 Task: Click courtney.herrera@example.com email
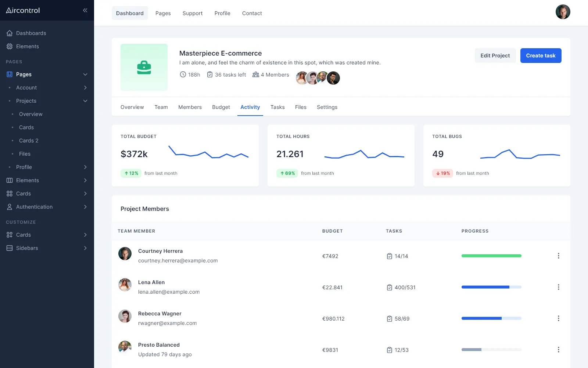(x=178, y=261)
